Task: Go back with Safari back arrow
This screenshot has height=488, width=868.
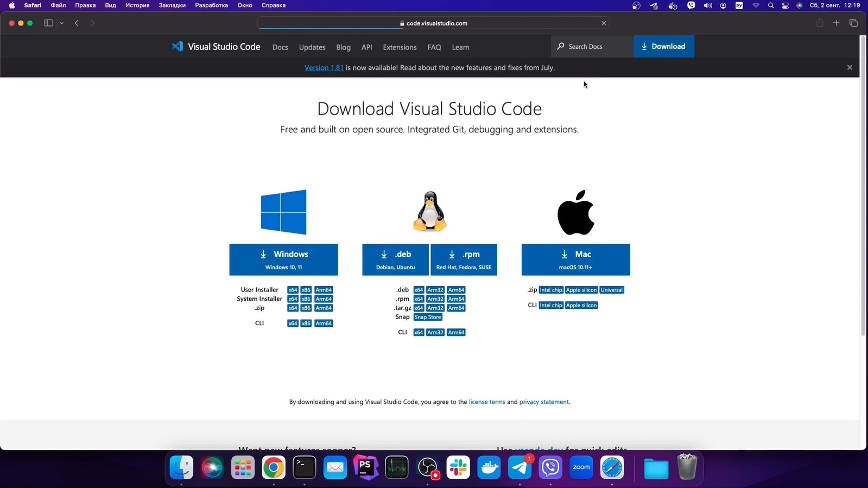Action: (77, 23)
